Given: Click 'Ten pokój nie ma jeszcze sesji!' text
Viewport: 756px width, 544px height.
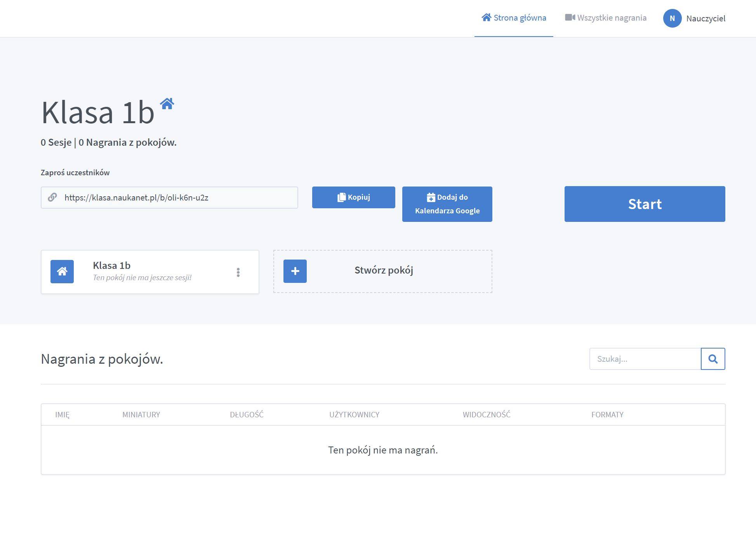Looking at the screenshot, I should 142,277.
